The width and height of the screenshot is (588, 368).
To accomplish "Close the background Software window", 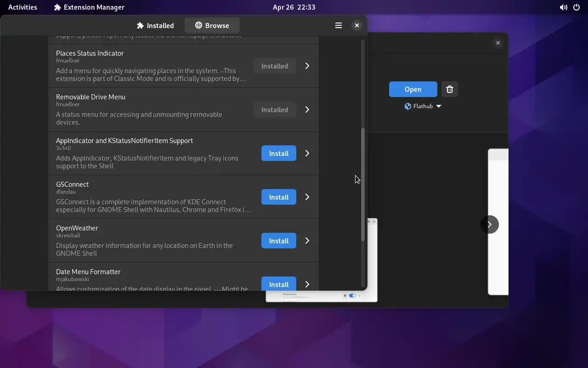I will 498,43.
